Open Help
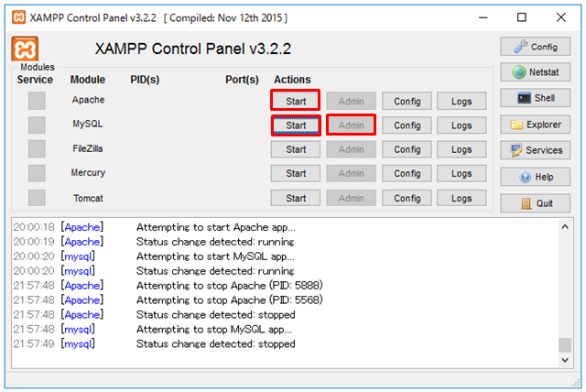This screenshot has height=392, width=586. pyautogui.click(x=535, y=177)
